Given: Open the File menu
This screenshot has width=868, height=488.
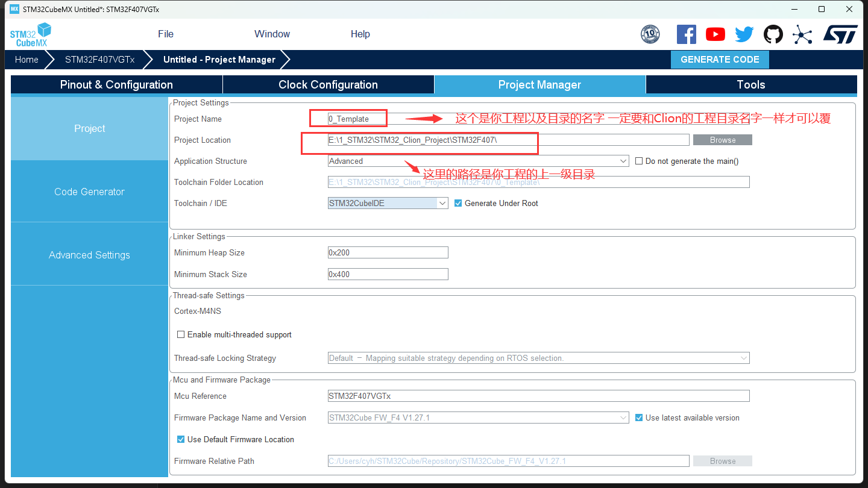Looking at the screenshot, I should pyautogui.click(x=166, y=34).
